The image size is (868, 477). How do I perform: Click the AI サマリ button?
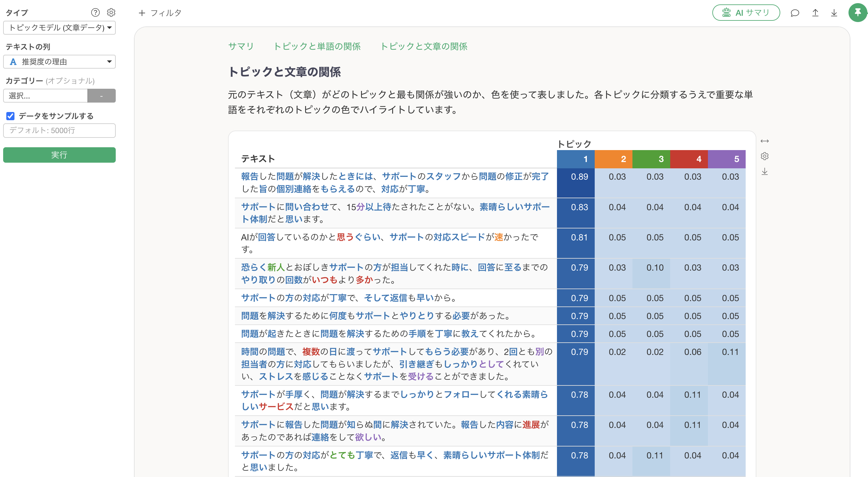tap(746, 13)
